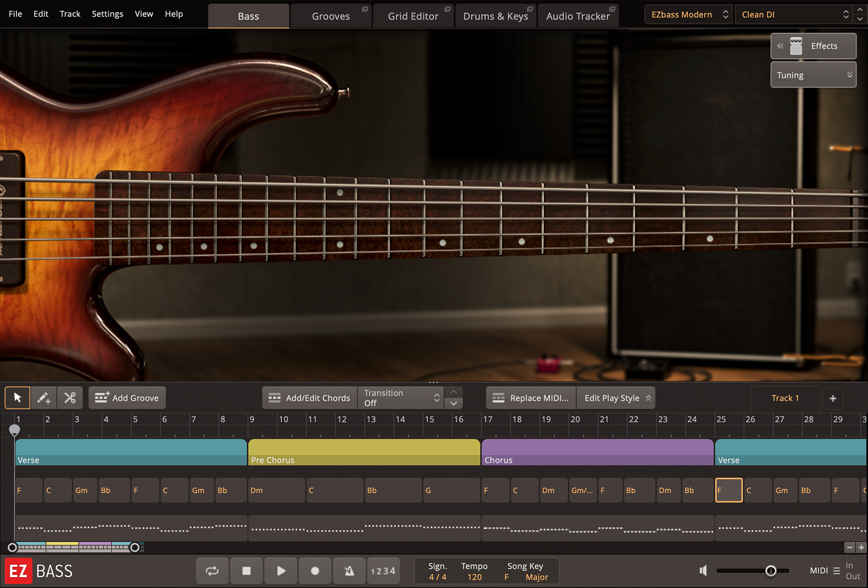Viewport: 868px width, 588px height.
Task: Adjust the master volume slider
Action: pyautogui.click(x=771, y=571)
